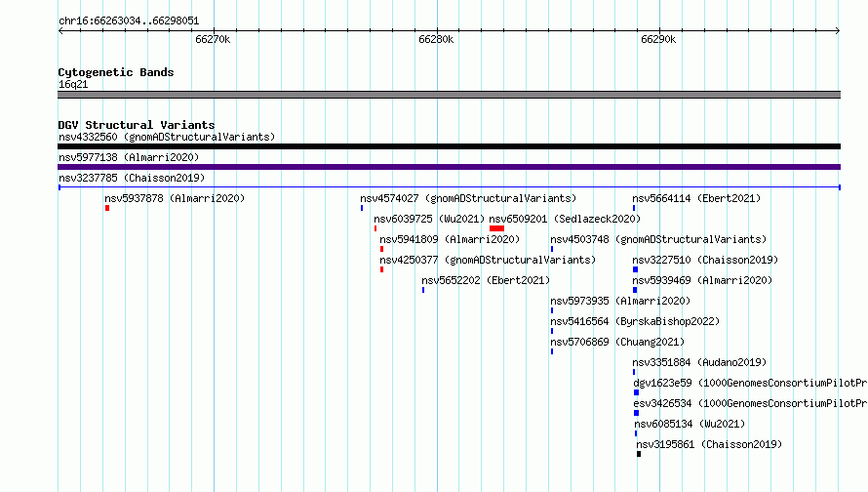
Task: Open the nsv3351884 (Audano2019) label
Action: click(699, 362)
